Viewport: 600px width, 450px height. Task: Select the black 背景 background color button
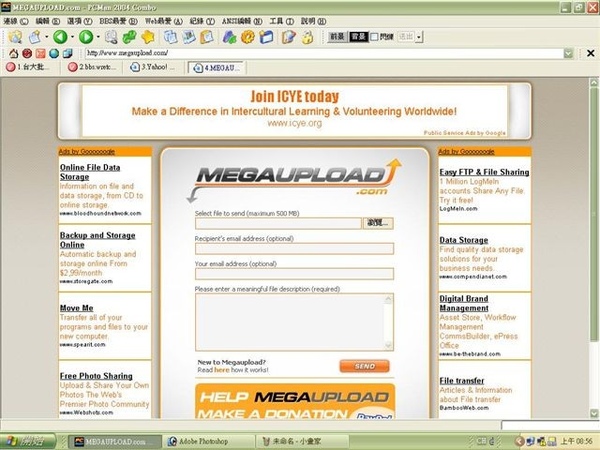(359, 37)
